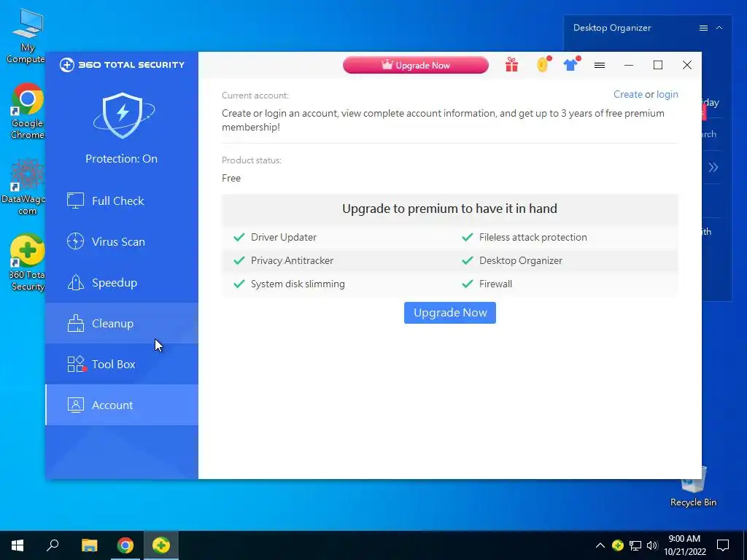The image size is (747, 560).
Task: Click the Firewall feature text
Action: pos(495,284)
